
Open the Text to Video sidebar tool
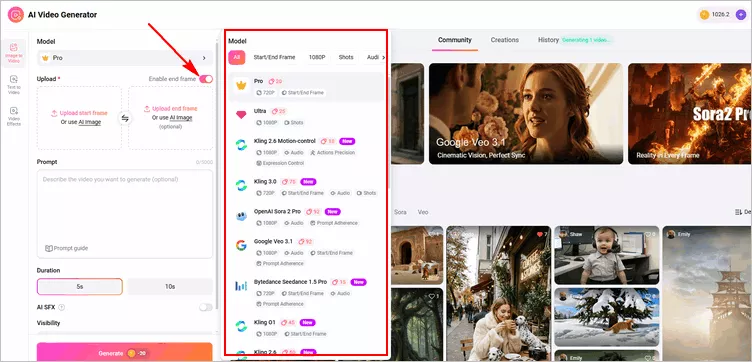pos(13,85)
